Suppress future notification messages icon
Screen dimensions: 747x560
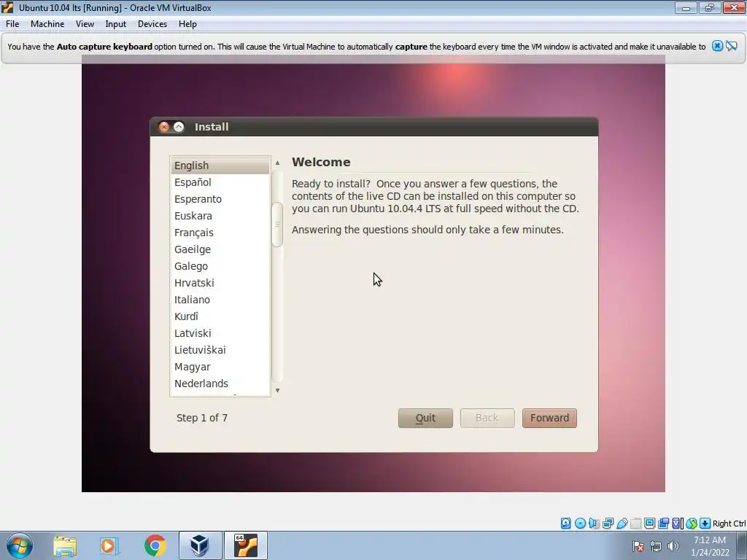732,46
